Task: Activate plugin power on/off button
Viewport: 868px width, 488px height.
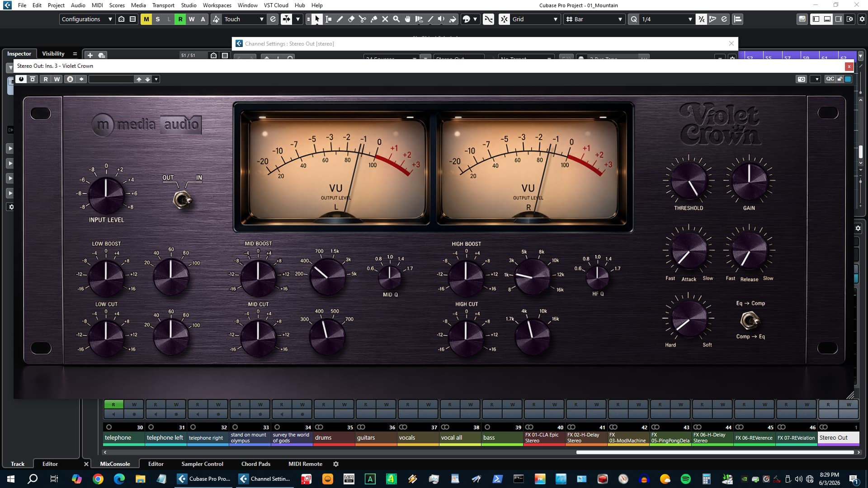Action: coord(21,79)
